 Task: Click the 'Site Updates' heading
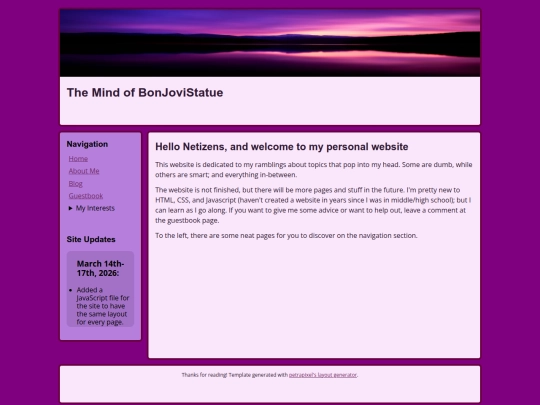tap(91, 239)
